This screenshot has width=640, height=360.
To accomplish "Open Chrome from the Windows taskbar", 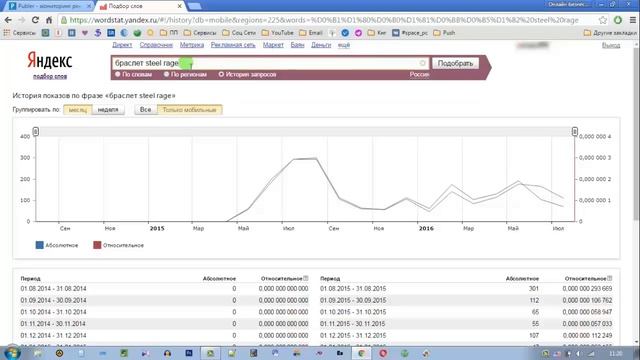I will 361,353.
